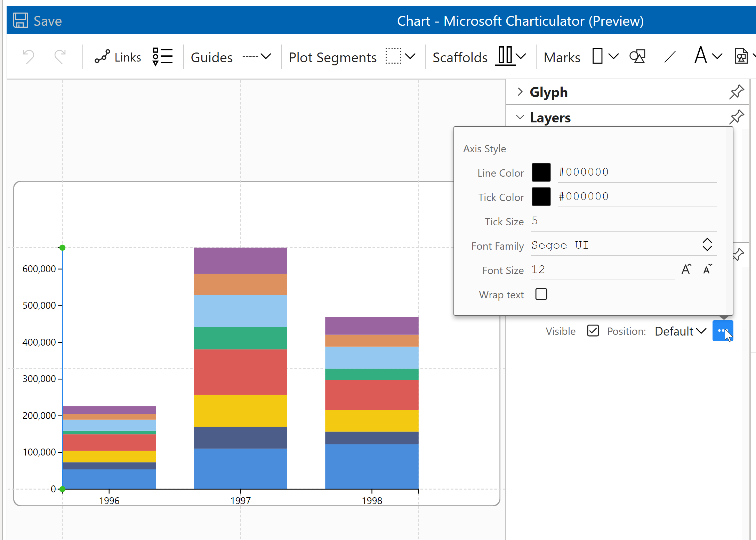Uncheck the Wrap text checkbox
756x540 pixels.
click(541, 294)
